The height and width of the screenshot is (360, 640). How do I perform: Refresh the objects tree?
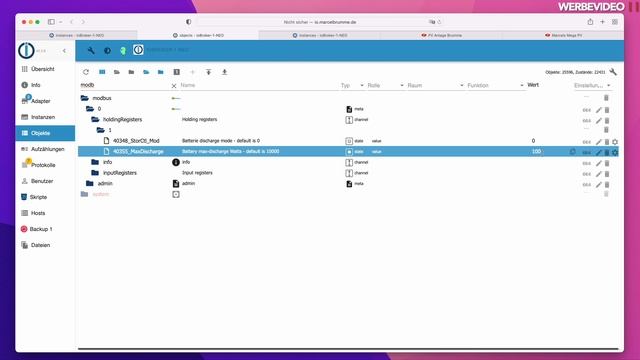pyautogui.click(x=86, y=72)
